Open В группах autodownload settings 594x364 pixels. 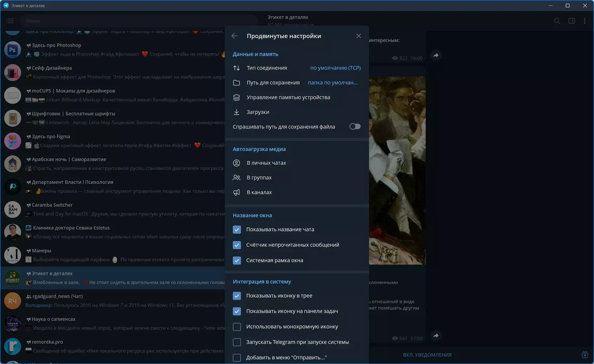click(x=297, y=177)
